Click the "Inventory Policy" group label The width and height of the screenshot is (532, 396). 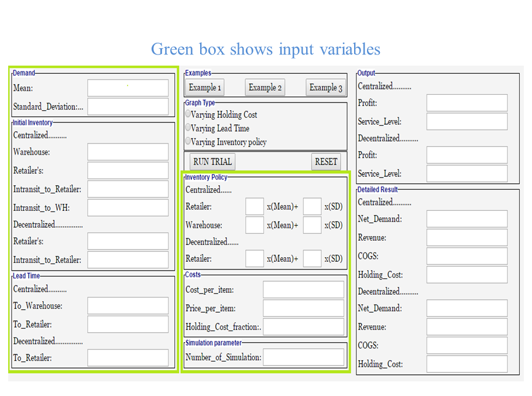pyautogui.click(x=206, y=177)
